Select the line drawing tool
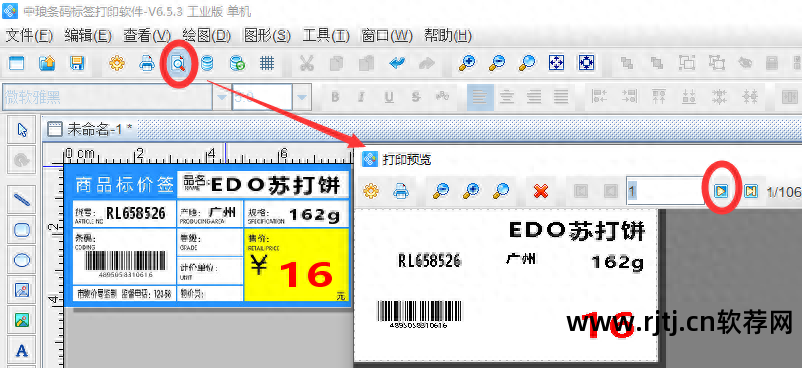Screen dimensions: 802x368 pos(21,200)
